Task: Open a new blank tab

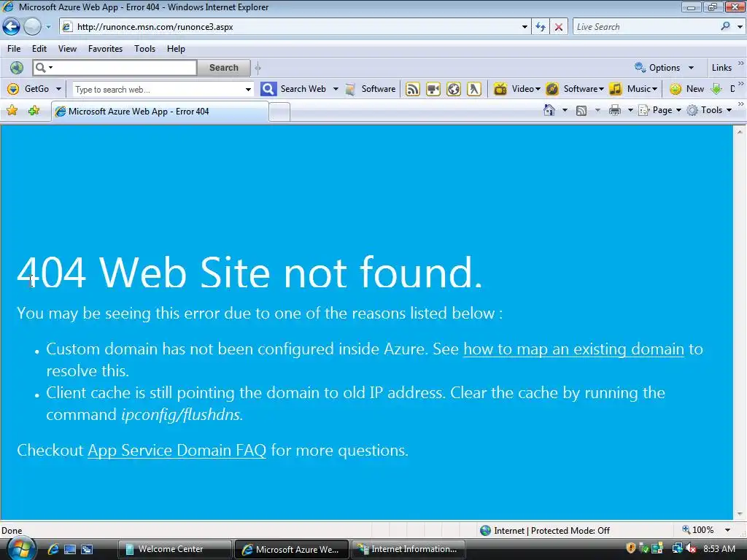Action: (279, 112)
